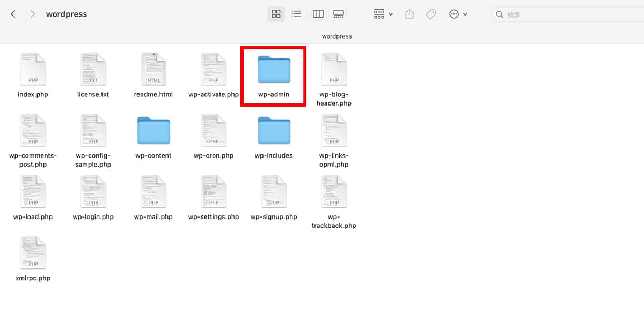Click the wp-content folder name label

point(153,156)
